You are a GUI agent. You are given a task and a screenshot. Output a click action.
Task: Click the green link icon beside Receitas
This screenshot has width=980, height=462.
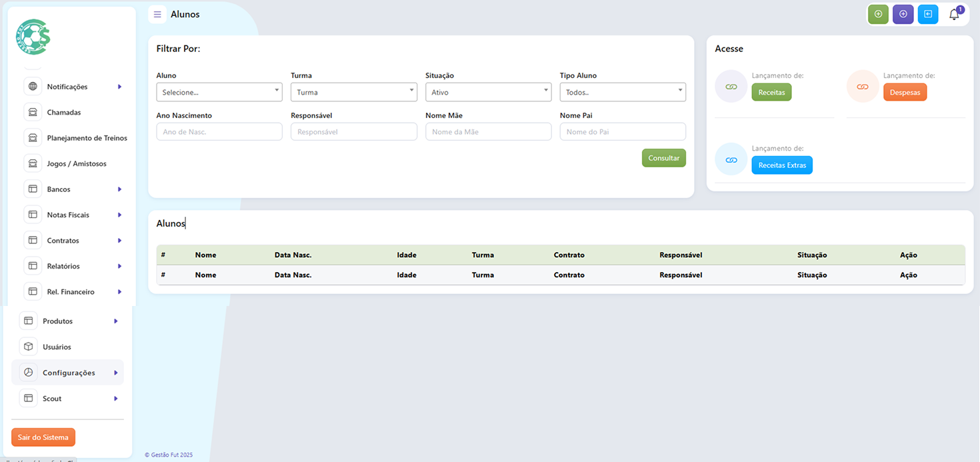tap(731, 87)
